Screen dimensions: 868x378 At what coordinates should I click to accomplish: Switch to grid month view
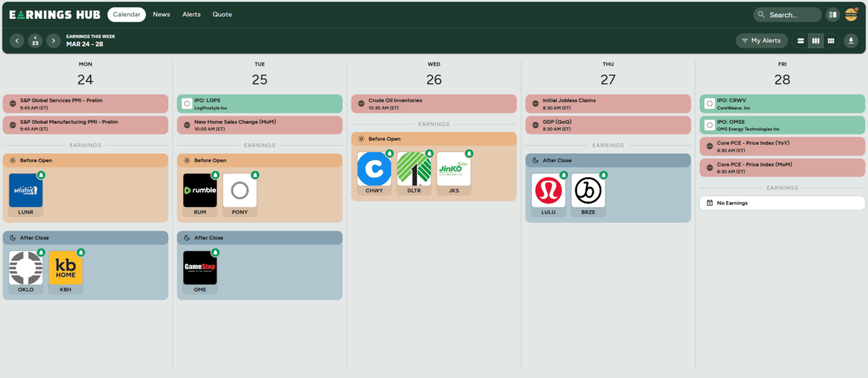[x=831, y=41]
